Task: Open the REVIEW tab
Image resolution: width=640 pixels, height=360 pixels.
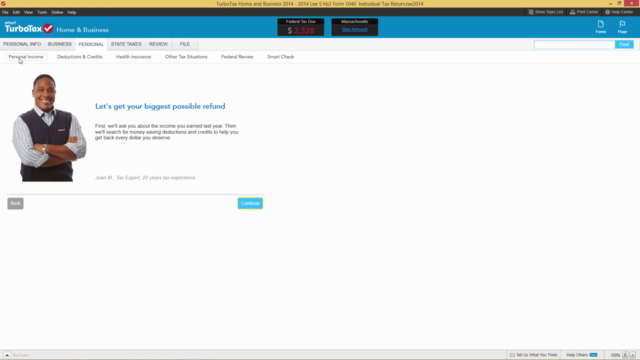Action: [x=158, y=44]
